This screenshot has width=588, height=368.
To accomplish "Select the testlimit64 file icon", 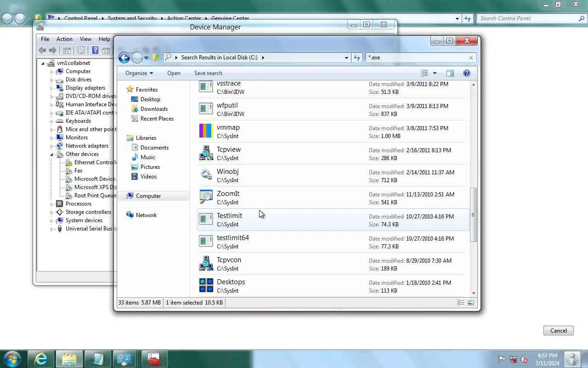I will tap(206, 241).
